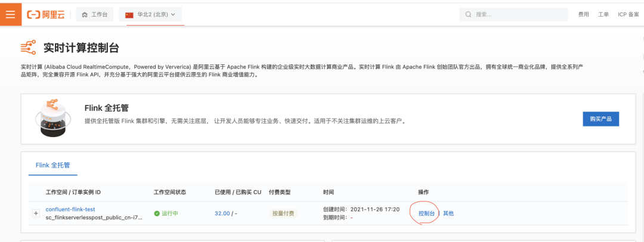
Task: Click the 创建时间 2021-11-26 17:20 text
Action: [x=361, y=209]
